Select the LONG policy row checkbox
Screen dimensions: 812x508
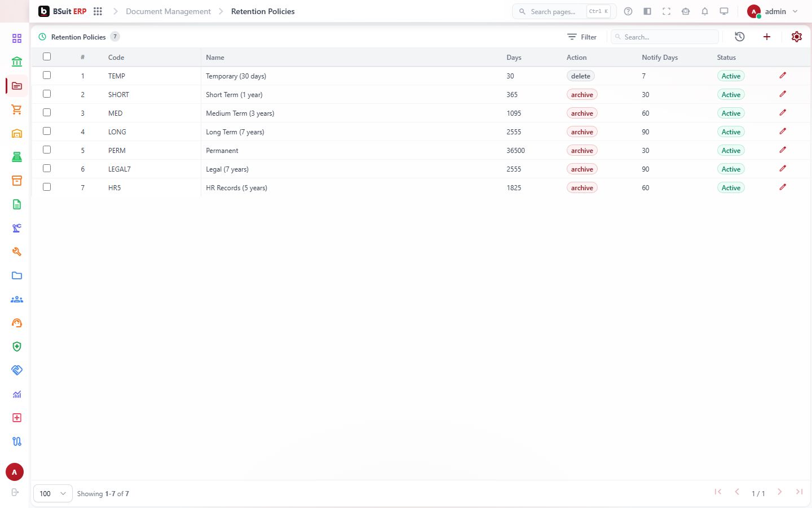click(x=47, y=131)
